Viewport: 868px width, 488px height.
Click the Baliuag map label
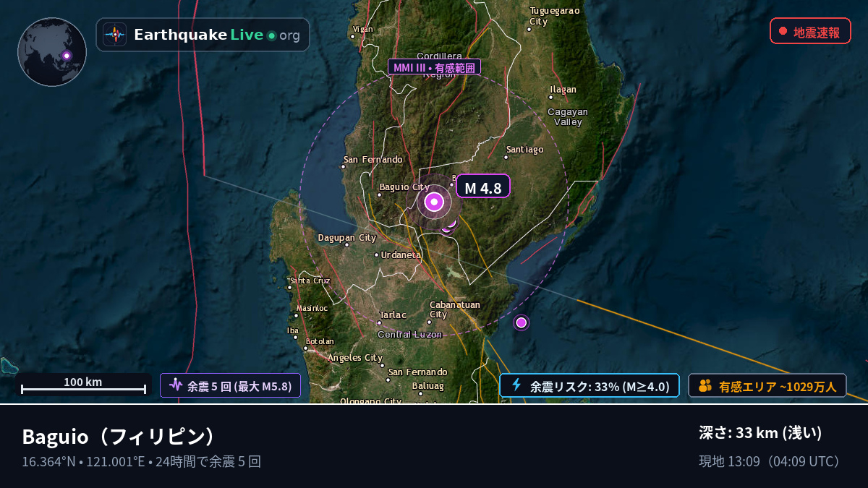coord(428,386)
